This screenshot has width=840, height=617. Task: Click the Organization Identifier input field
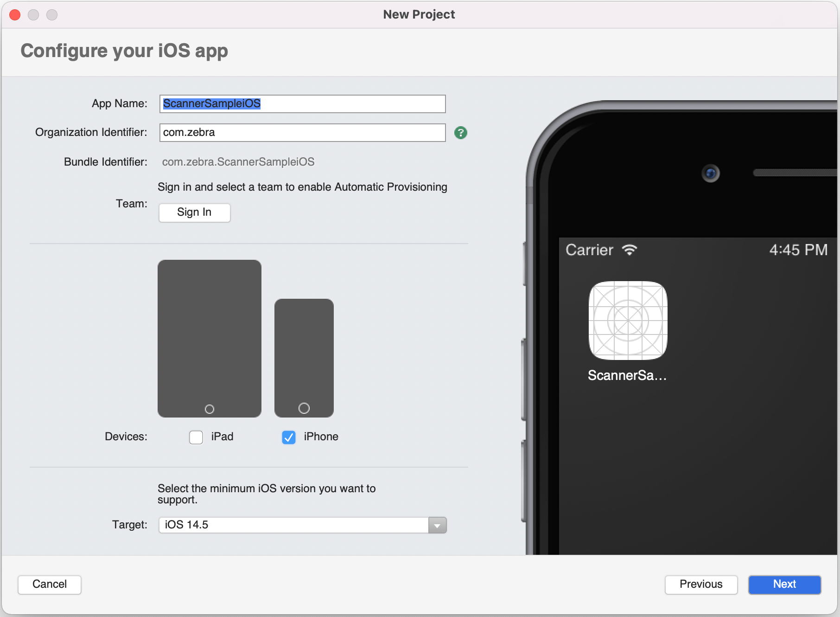(x=302, y=133)
